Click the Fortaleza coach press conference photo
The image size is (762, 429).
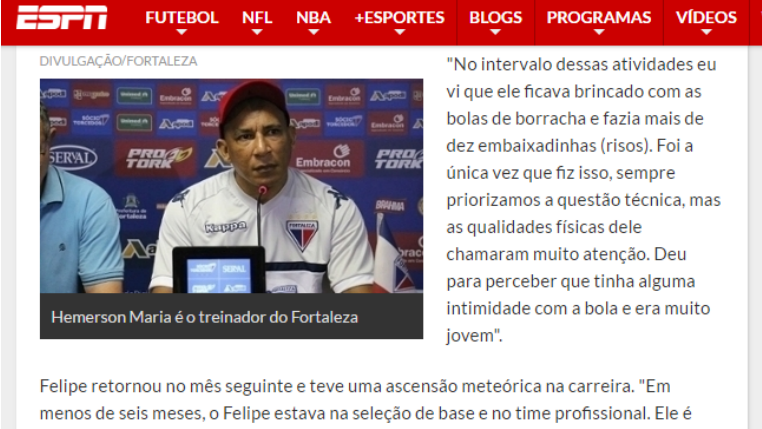click(231, 186)
